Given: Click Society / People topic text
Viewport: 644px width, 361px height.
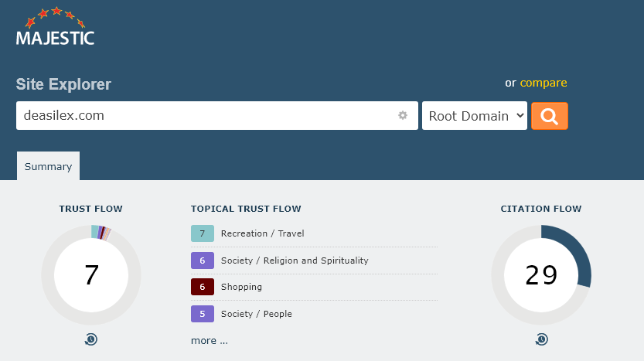Looking at the screenshot, I should 257,314.
